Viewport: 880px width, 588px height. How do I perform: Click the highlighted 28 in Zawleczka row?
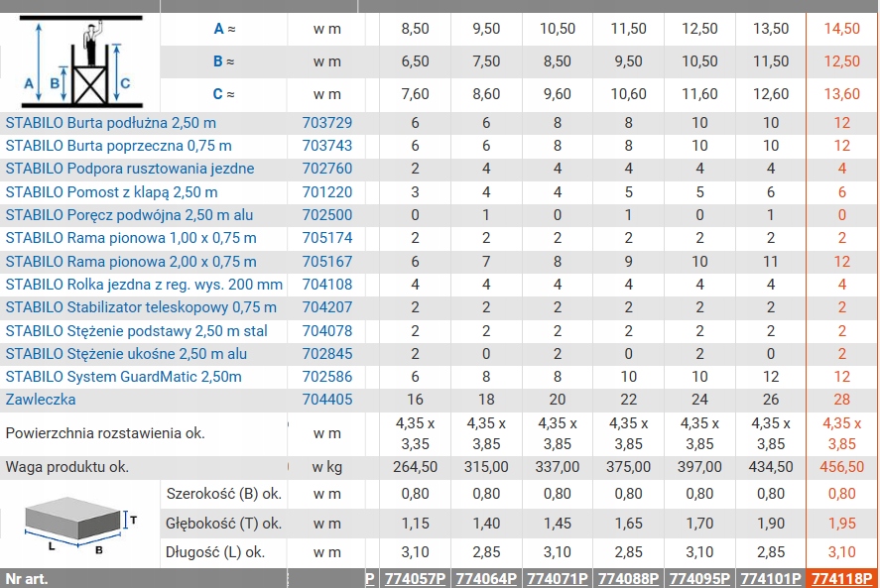coord(842,400)
